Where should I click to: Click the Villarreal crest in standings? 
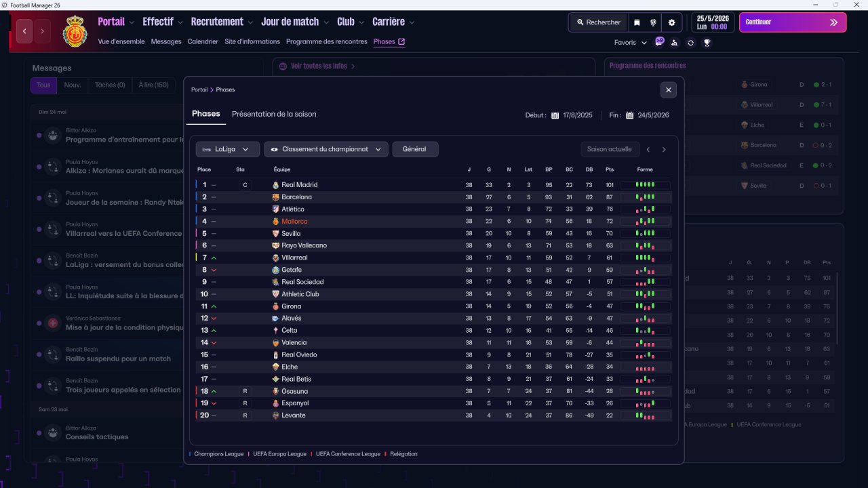(275, 258)
